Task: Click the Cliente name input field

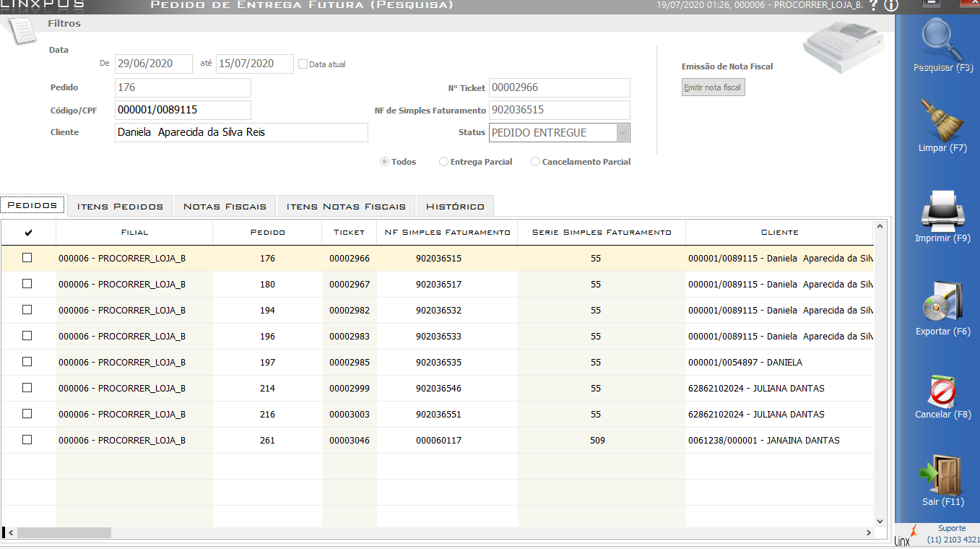Action: pyautogui.click(x=241, y=133)
